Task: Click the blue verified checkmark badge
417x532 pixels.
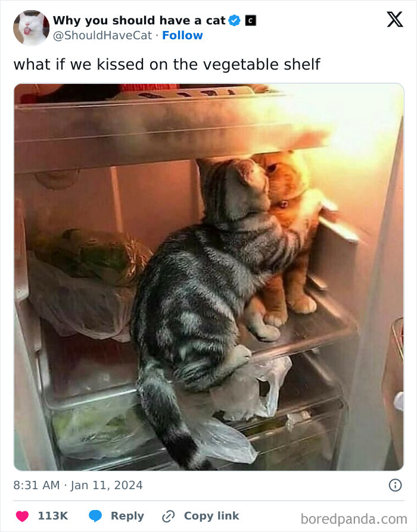Action: pos(234,21)
